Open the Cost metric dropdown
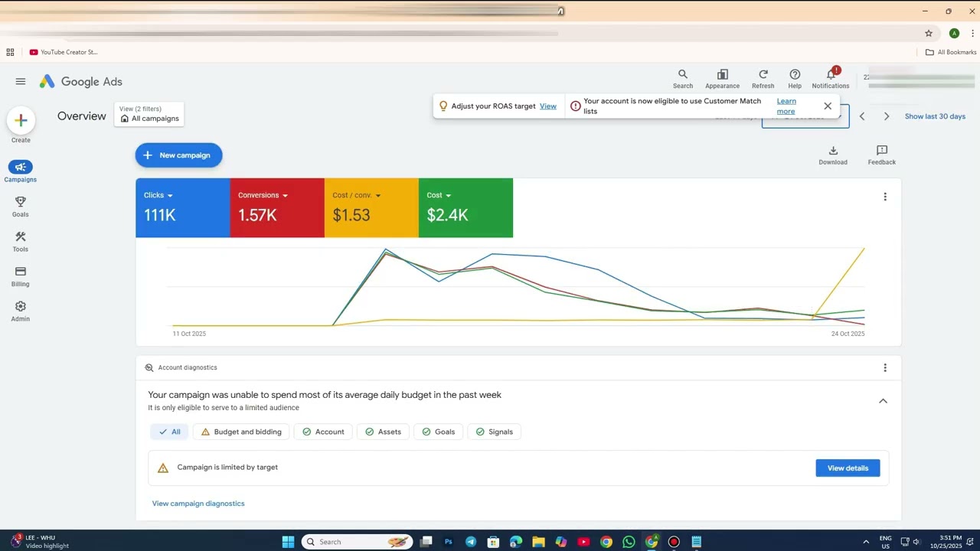Screen dimensions: 980x551 tap(439, 195)
